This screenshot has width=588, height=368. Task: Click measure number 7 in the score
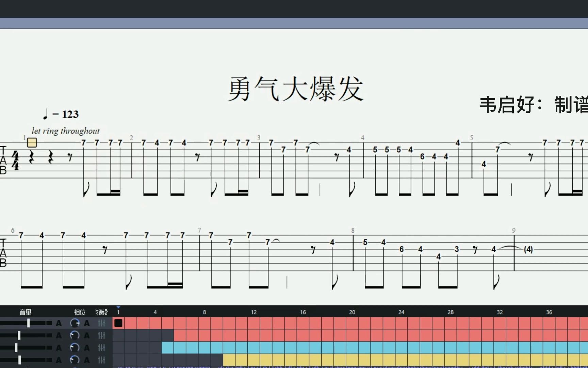tap(199, 230)
